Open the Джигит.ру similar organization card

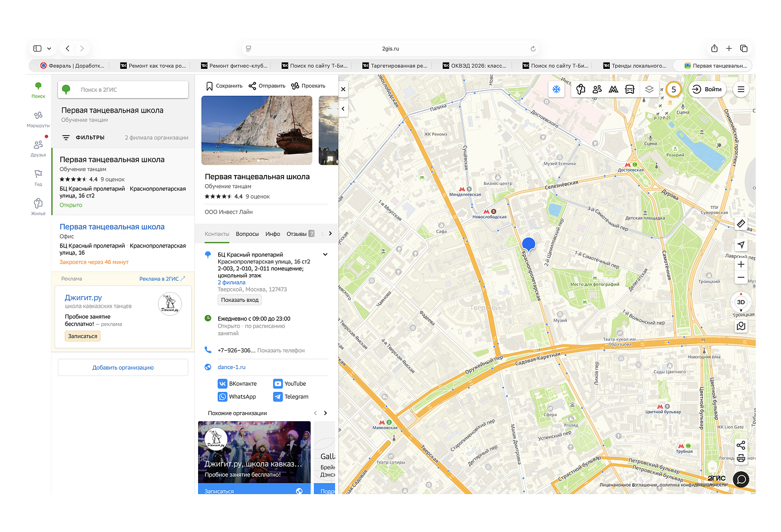click(x=254, y=457)
